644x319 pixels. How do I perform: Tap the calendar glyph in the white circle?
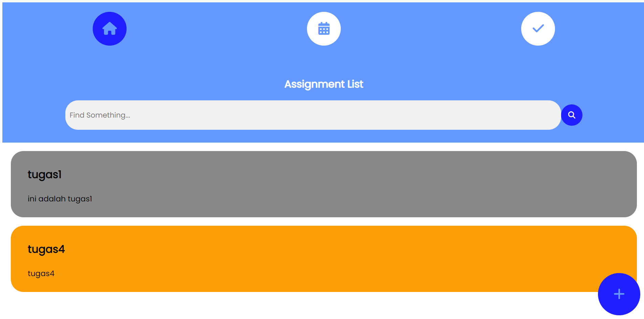click(x=324, y=29)
